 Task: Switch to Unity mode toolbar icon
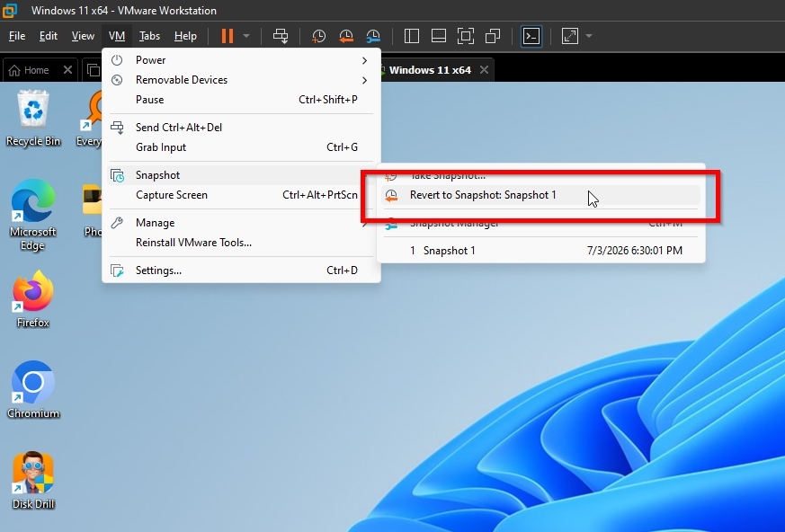tap(493, 36)
